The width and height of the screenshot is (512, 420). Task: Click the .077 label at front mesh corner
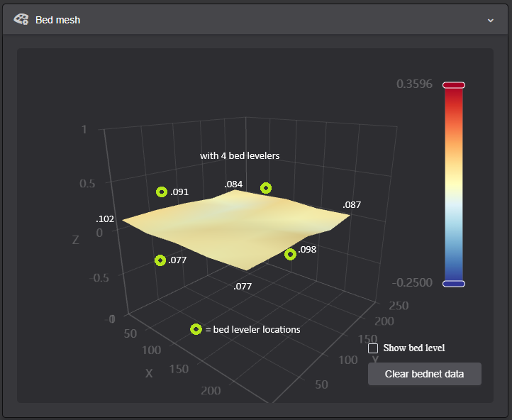243,287
